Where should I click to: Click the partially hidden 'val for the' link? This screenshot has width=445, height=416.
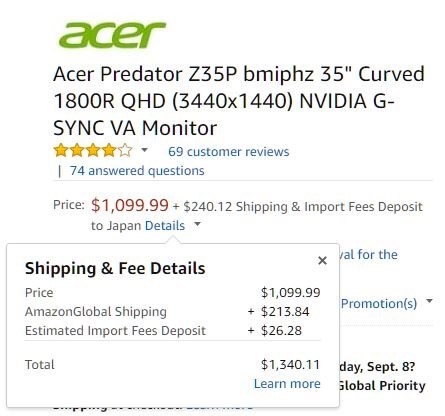368,255
